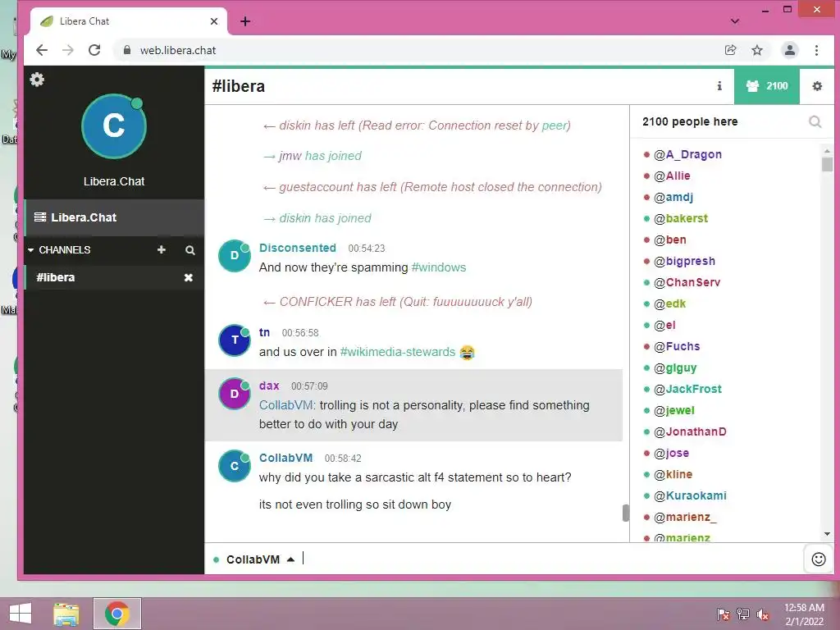Viewport: 840px width, 630px height.
Task: Select user @JonathanD in nicklist
Action: point(690,431)
